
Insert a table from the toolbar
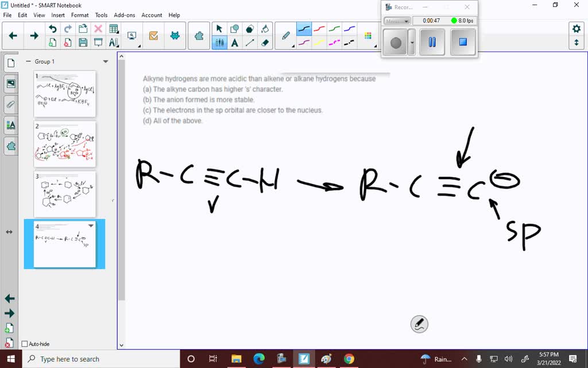coord(114,29)
